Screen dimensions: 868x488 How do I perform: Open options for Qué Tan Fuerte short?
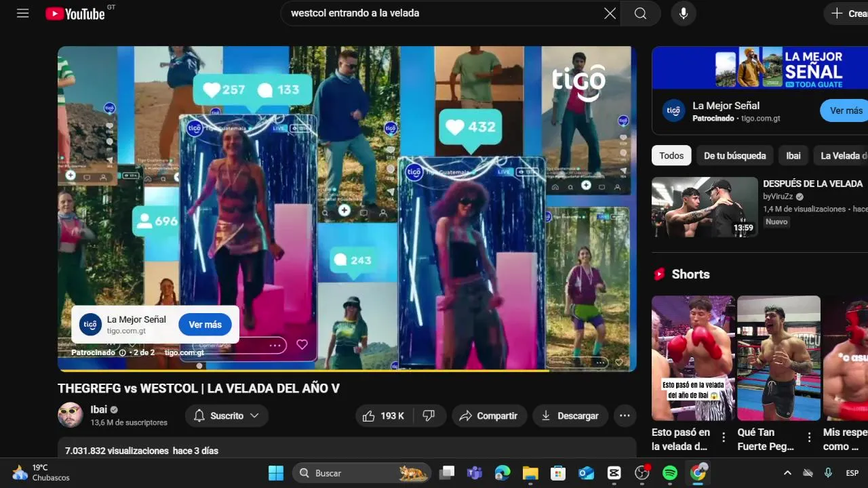pyautogui.click(x=809, y=436)
